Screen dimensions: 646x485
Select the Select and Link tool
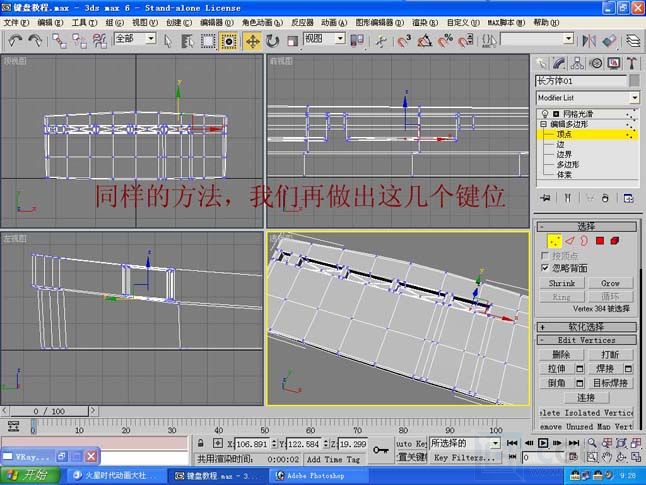click(x=59, y=41)
